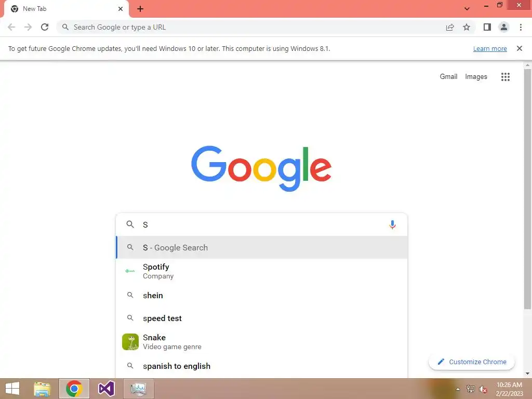Click the muted volume tray icon
Image resolution: width=532 pixels, height=399 pixels.
(x=483, y=389)
